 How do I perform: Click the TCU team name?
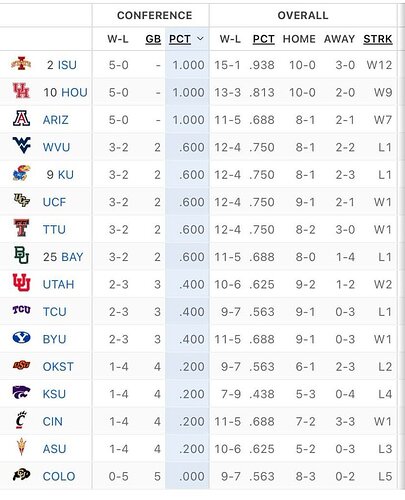click(55, 312)
